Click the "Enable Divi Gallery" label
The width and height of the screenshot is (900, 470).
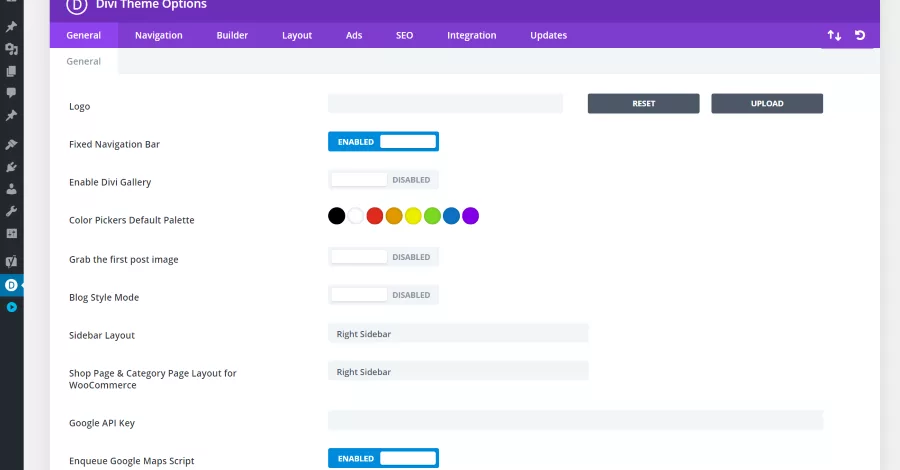click(x=110, y=182)
